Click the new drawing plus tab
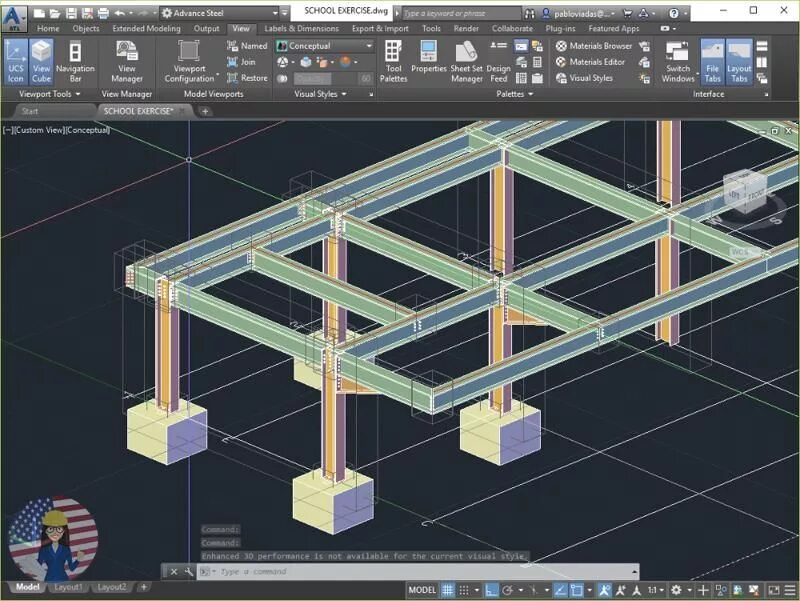Screen dimensions: 800x601 (x=205, y=111)
